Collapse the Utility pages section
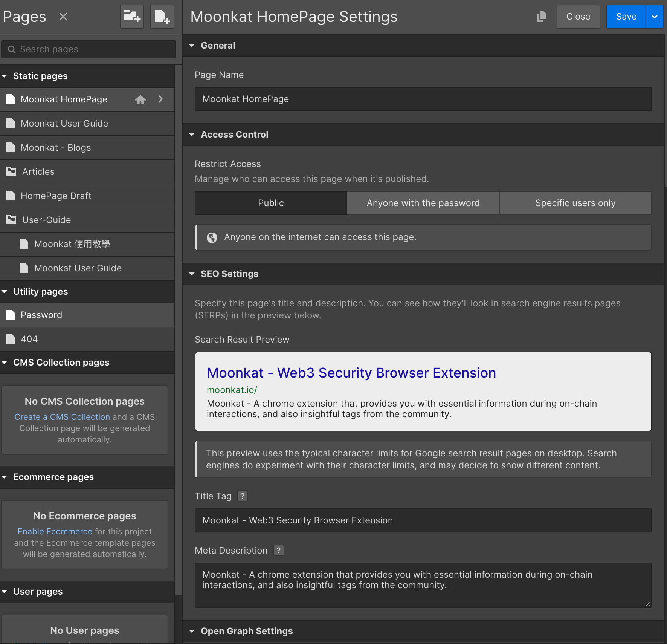The image size is (667, 644). pos(5,292)
